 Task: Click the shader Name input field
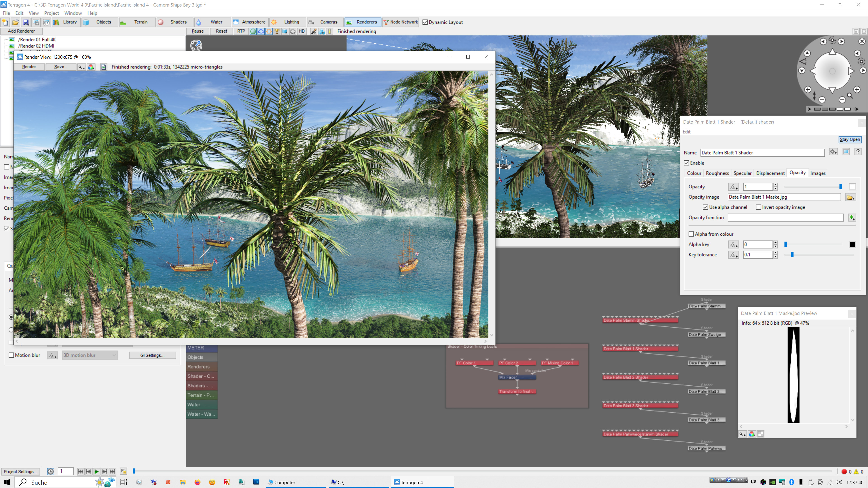point(762,152)
